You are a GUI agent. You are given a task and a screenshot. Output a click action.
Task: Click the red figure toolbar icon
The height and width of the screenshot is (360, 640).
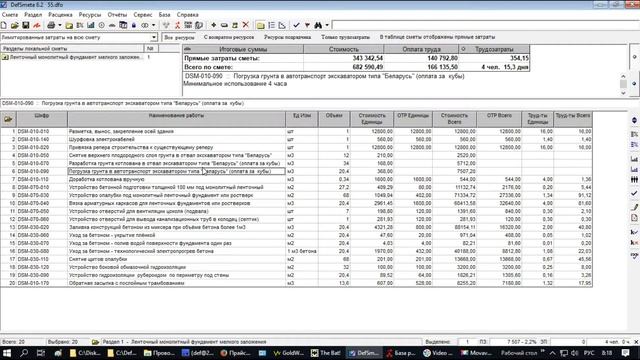(177, 25)
